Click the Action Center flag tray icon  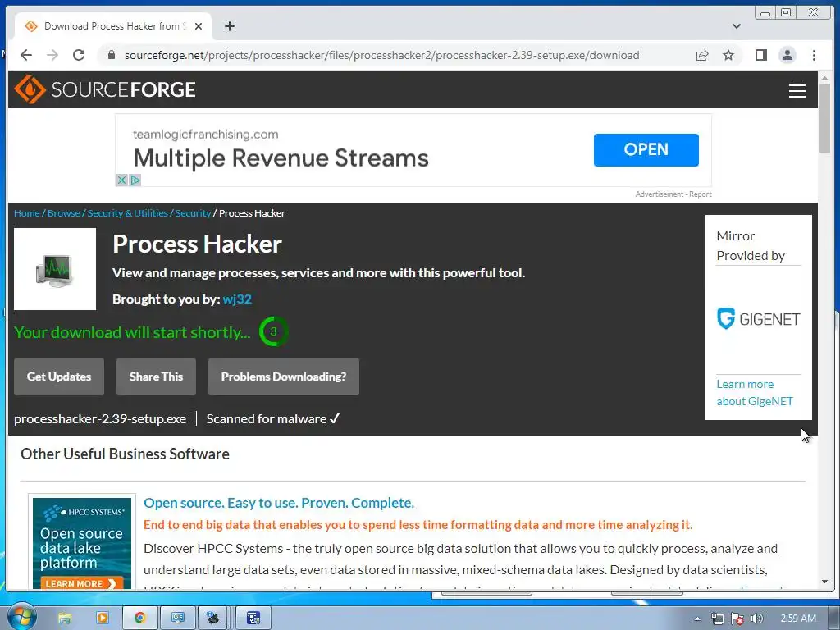[737, 619]
